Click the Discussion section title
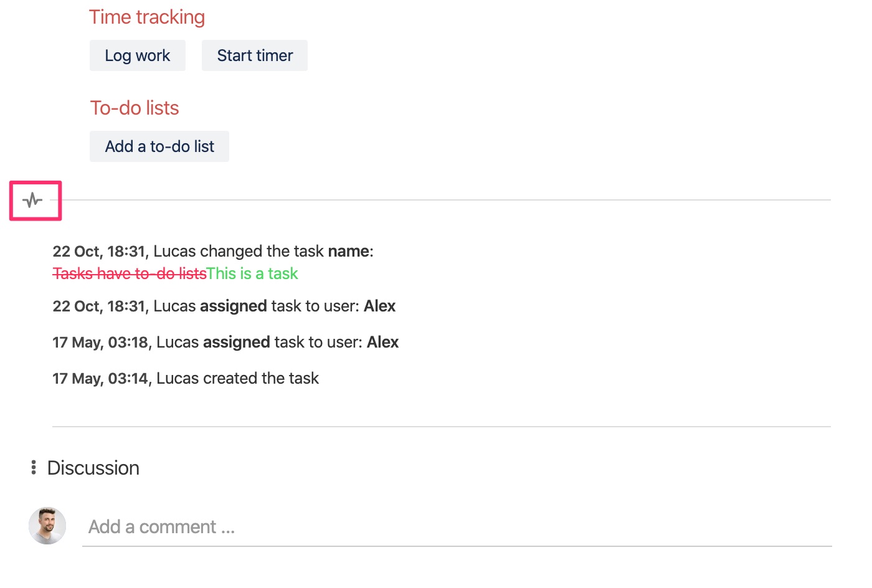The image size is (872, 588). [93, 468]
